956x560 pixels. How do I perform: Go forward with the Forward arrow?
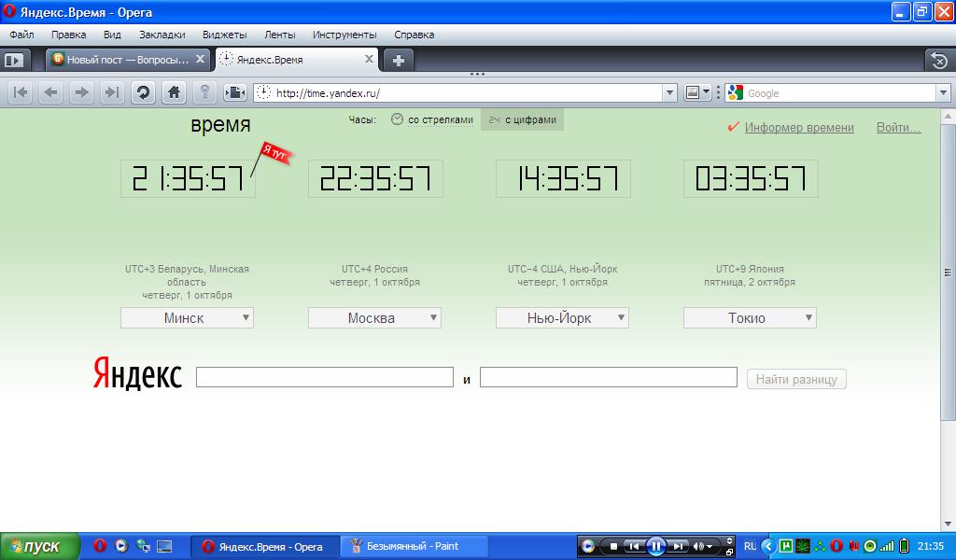[81, 92]
